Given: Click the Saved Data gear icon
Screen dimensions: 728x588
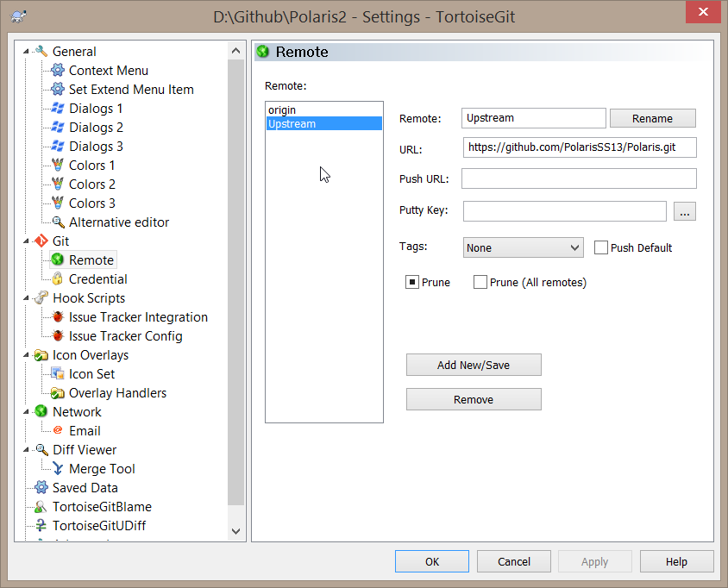Looking at the screenshot, I should (41, 487).
